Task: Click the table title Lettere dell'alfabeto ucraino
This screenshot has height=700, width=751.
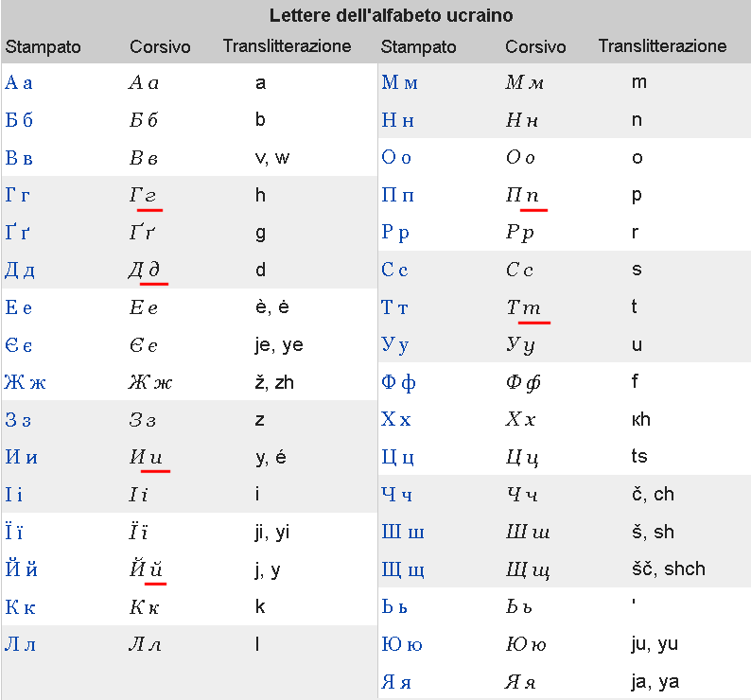Action: [392, 16]
